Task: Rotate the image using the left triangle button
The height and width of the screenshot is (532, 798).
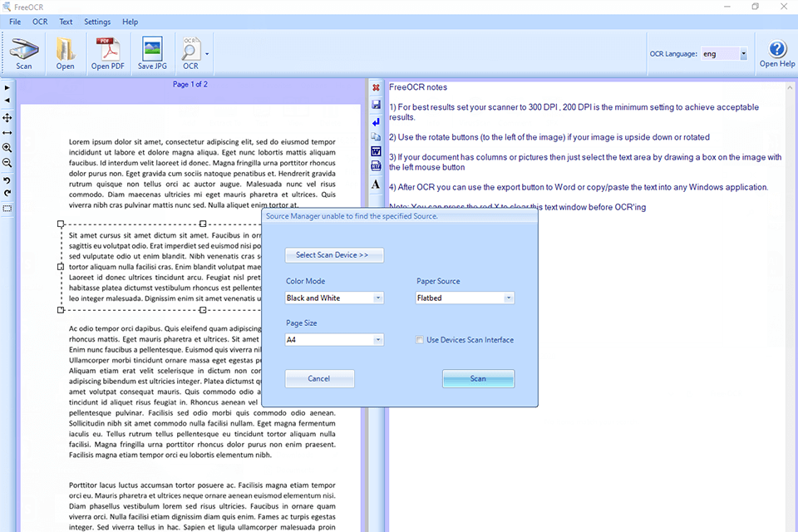Action: [x=7, y=101]
